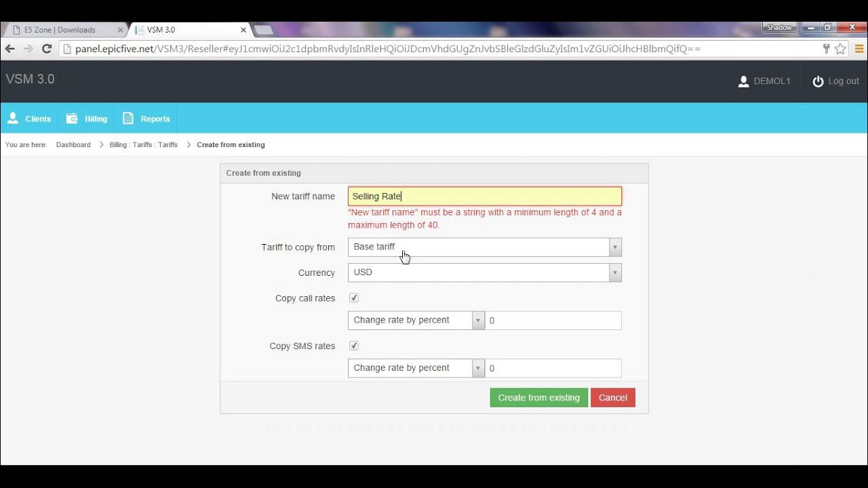Uncheck Copy call rates checkbox
The image size is (868, 488).
point(353,298)
